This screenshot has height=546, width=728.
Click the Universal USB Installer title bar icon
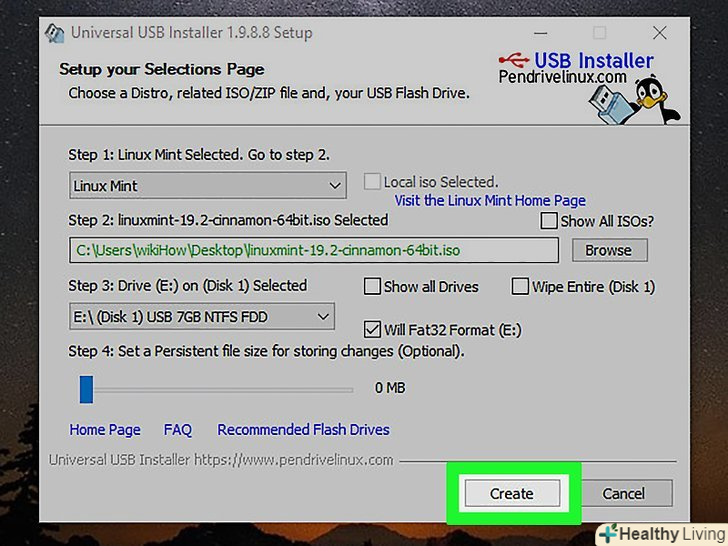[54, 33]
